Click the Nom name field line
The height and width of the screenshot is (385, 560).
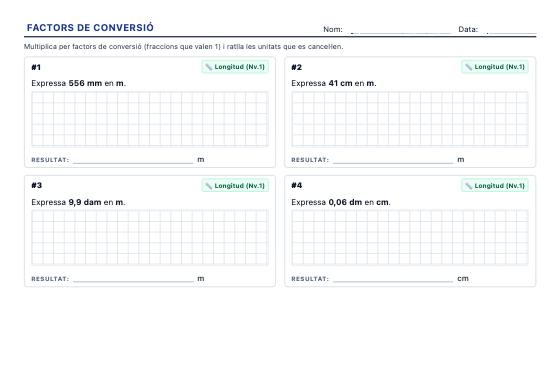(x=400, y=32)
